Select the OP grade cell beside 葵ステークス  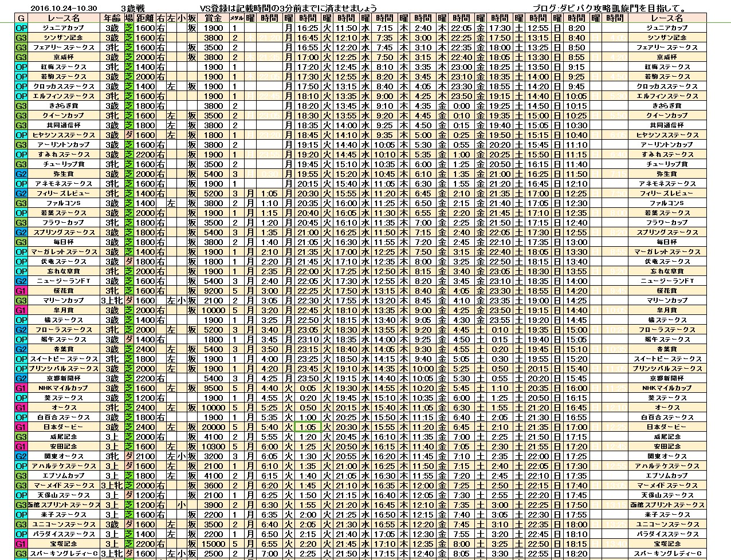(x=21, y=398)
